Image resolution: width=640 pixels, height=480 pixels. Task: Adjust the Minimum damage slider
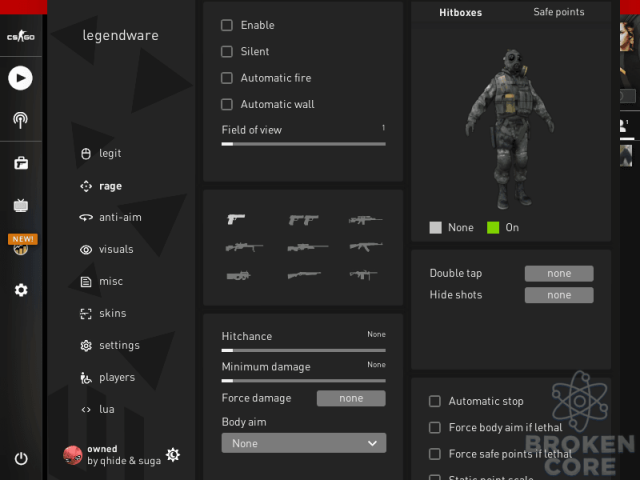[303, 381]
